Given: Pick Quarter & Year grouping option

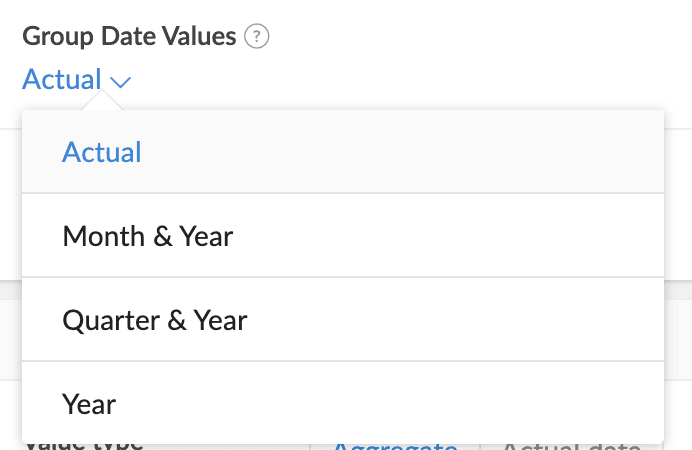Looking at the screenshot, I should click(155, 320).
